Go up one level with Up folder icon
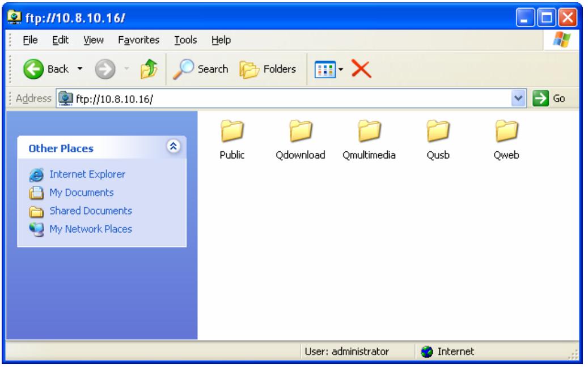 [149, 69]
